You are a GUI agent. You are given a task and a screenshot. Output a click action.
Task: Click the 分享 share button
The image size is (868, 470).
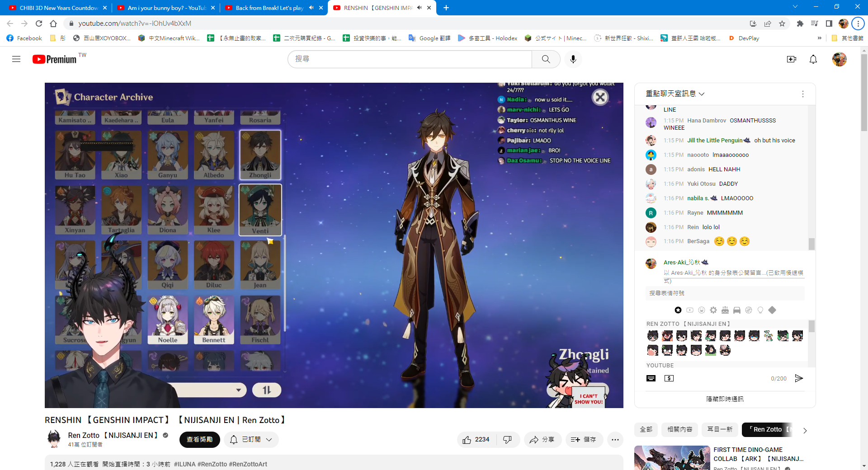542,440
